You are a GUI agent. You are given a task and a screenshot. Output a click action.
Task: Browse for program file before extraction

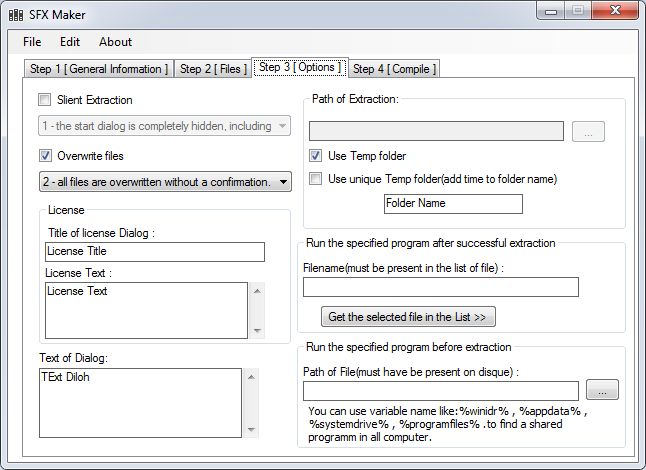602,390
